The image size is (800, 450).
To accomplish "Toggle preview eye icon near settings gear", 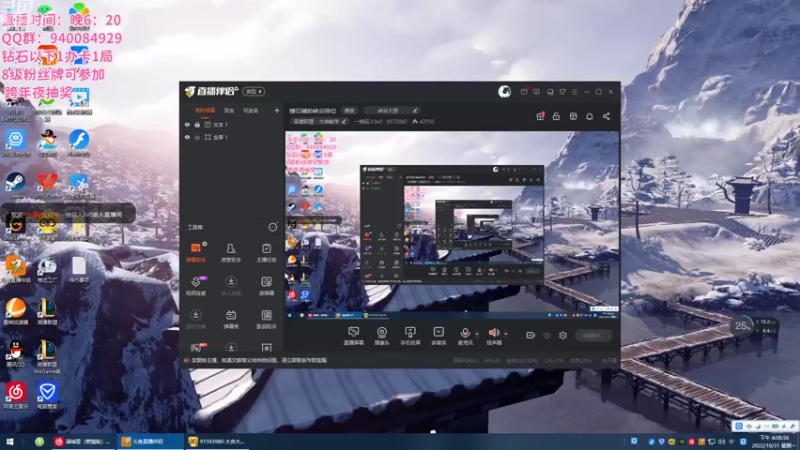I will pos(547,335).
